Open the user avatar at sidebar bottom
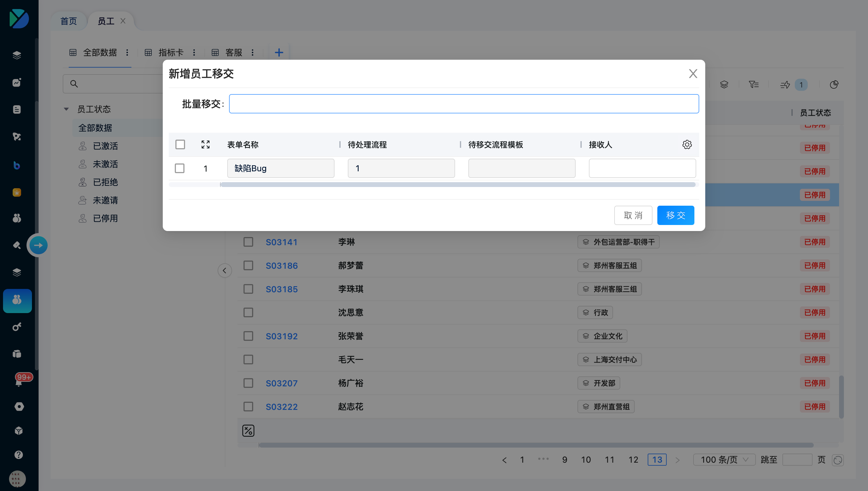868x491 pixels. [x=17, y=479]
